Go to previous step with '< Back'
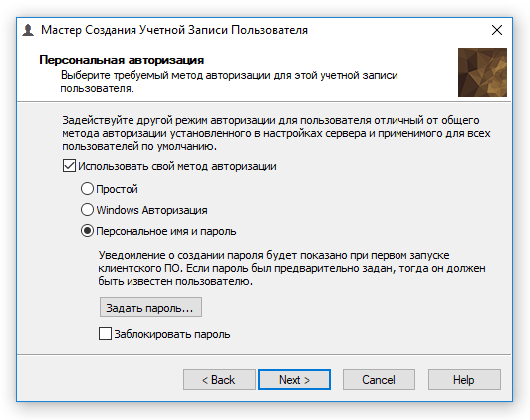The width and height of the screenshot is (530, 420). coord(219,380)
